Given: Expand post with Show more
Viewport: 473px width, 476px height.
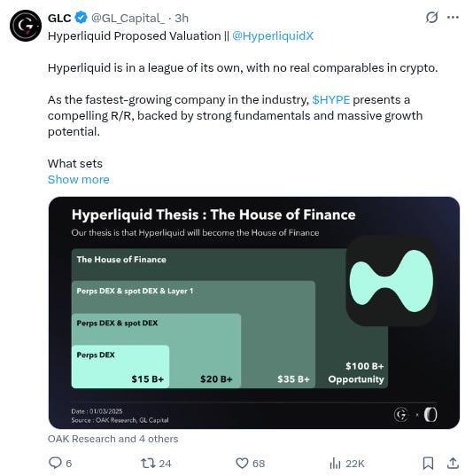Looking at the screenshot, I should coord(79,179).
